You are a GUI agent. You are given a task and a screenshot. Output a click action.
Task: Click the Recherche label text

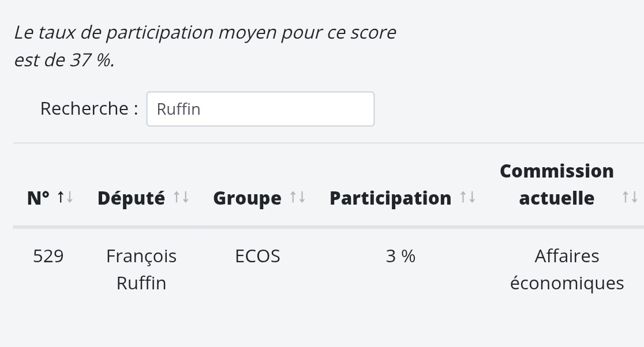(x=89, y=109)
